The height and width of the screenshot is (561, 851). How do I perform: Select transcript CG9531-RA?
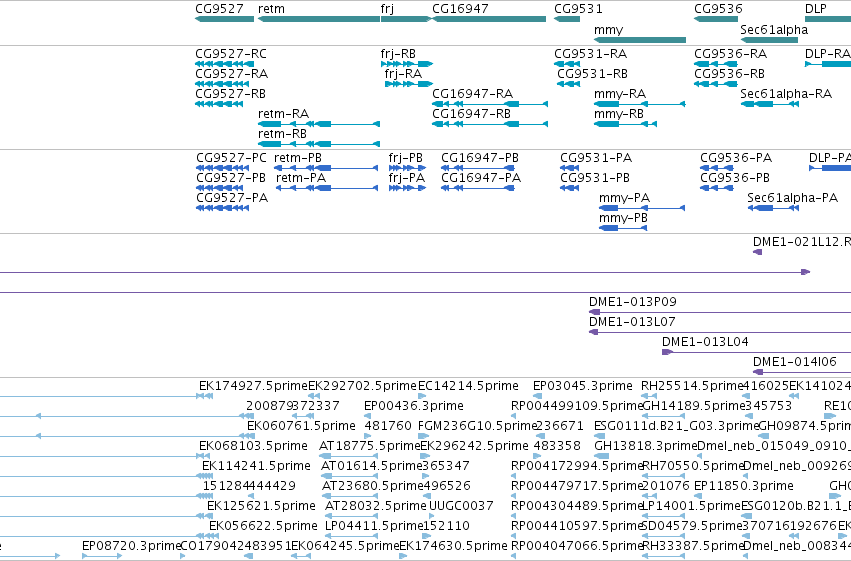coord(567,64)
